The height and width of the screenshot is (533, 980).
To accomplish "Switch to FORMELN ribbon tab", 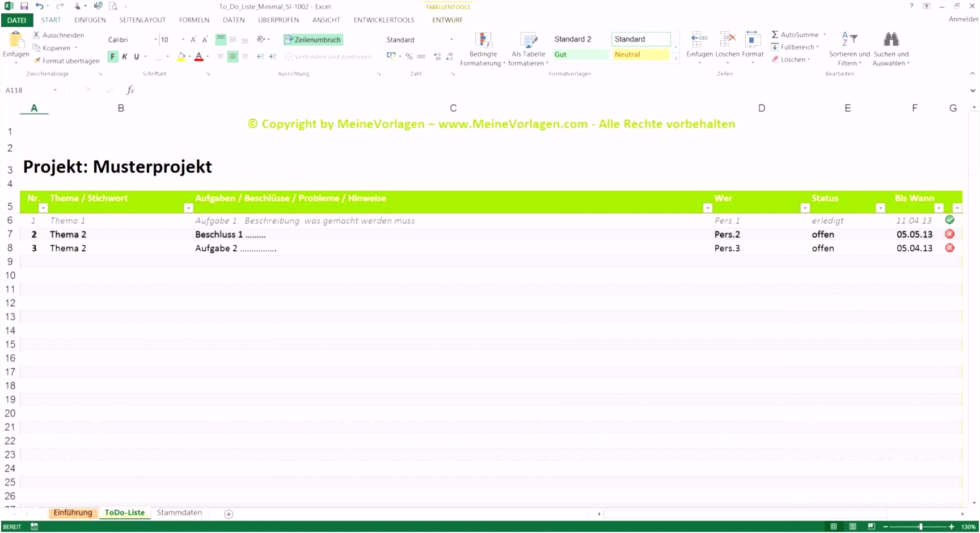I will click(x=194, y=20).
